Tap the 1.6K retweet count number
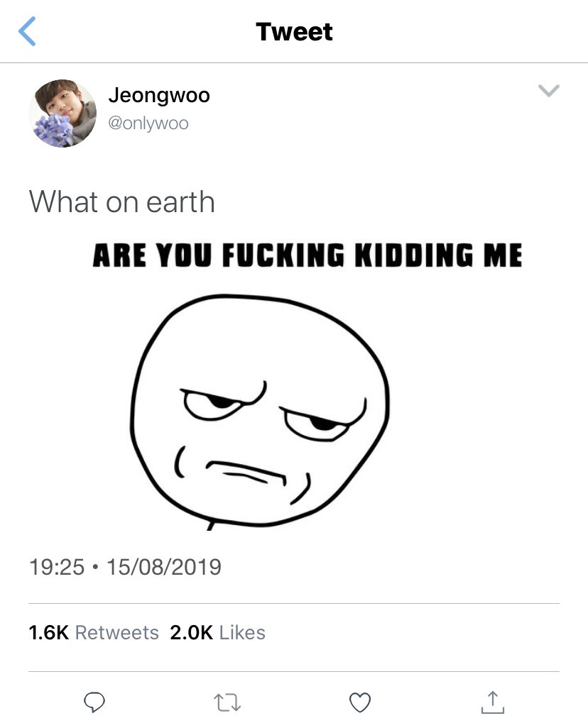This screenshot has height=728, width=588. point(49,632)
